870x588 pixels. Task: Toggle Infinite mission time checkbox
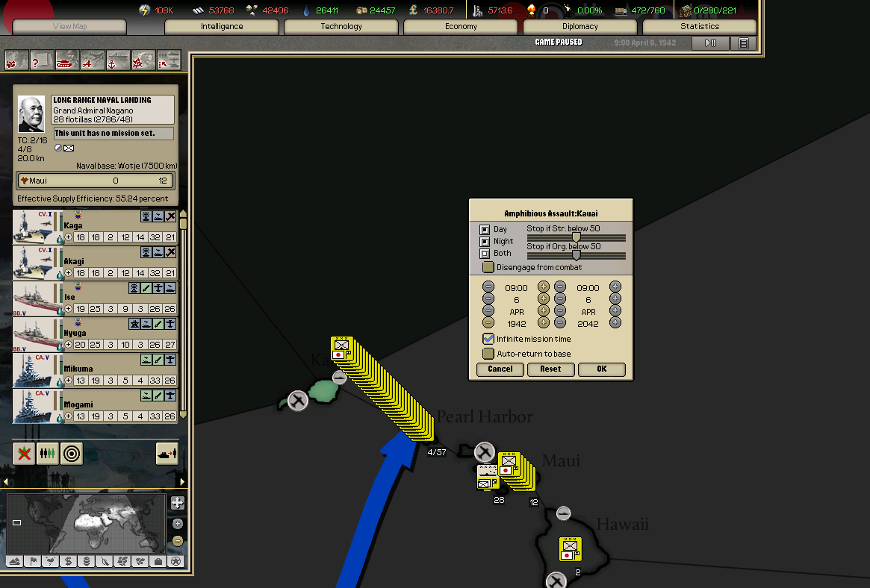pyautogui.click(x=488, y=339)
